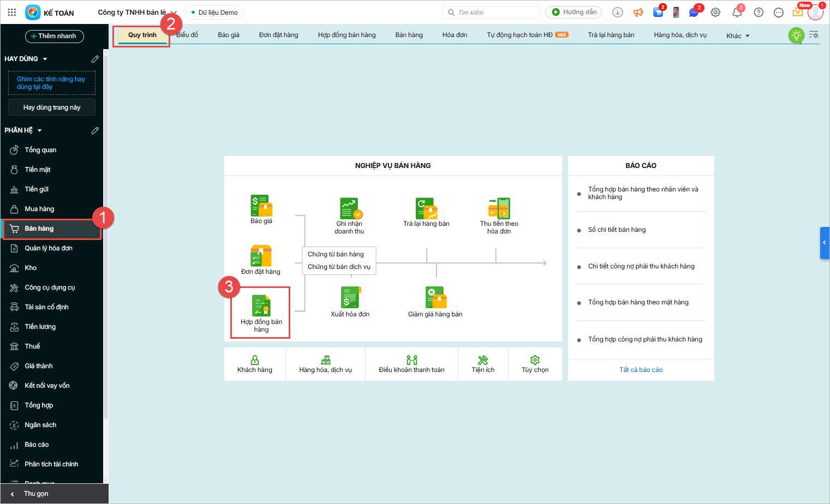The height and width of the screenshot is (504, 830).
Task: Click the notification bell icon
Action: click(x=737, y=13)
